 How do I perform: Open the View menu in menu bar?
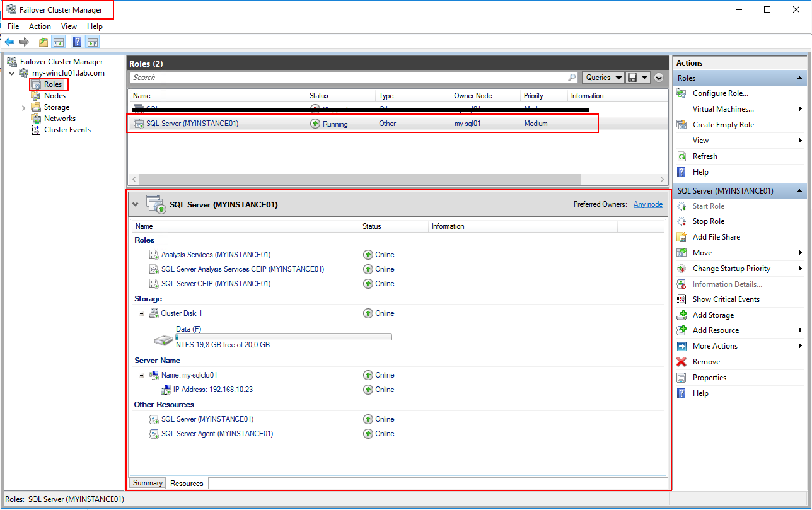pos(69,26)
